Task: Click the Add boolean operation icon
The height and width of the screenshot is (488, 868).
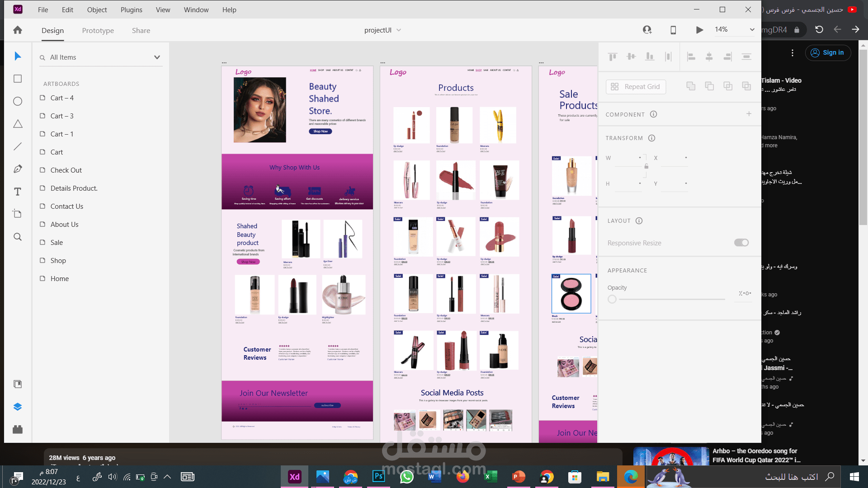Action: (691, 86)
